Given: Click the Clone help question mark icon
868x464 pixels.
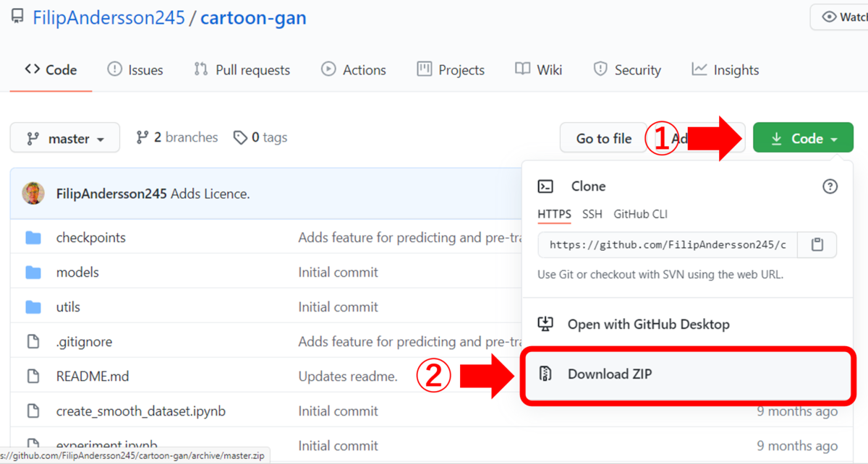Looking at the screenshot, I should pyautogui.click(x=830, y=186).
